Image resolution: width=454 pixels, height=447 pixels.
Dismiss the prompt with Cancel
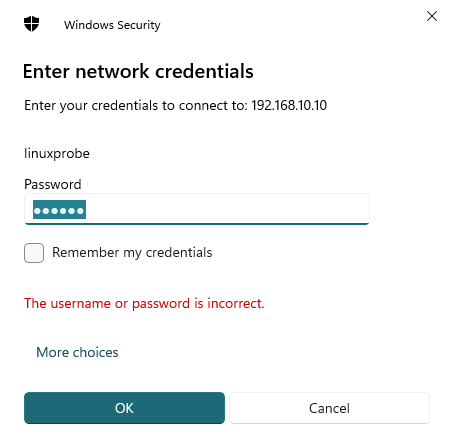coord(329,408)
